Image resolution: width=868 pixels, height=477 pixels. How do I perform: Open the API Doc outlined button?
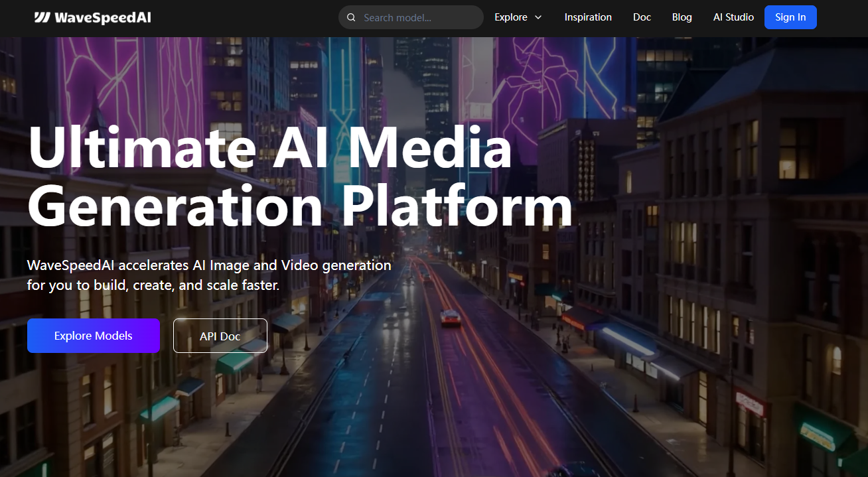pos(220,336)
